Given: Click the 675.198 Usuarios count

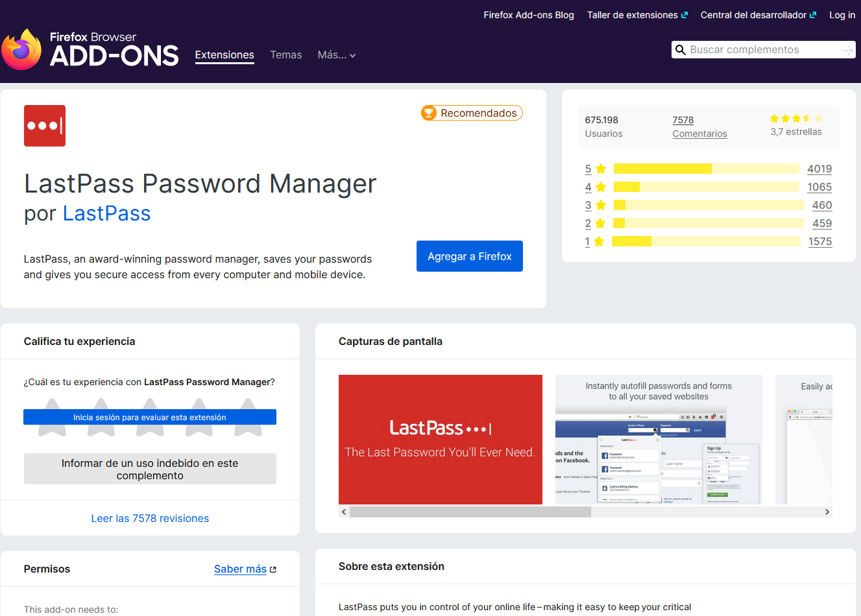Looking at the screenshot, I should [603, 126].
